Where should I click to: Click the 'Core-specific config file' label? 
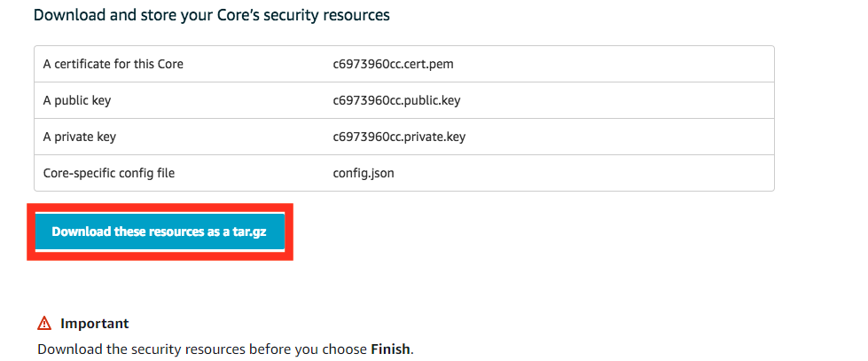[108, 173]
